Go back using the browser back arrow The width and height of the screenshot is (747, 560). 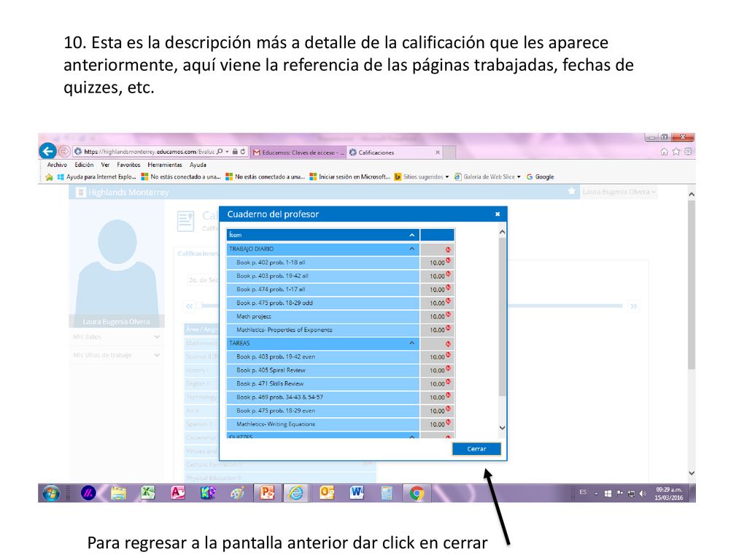[47, 152]
